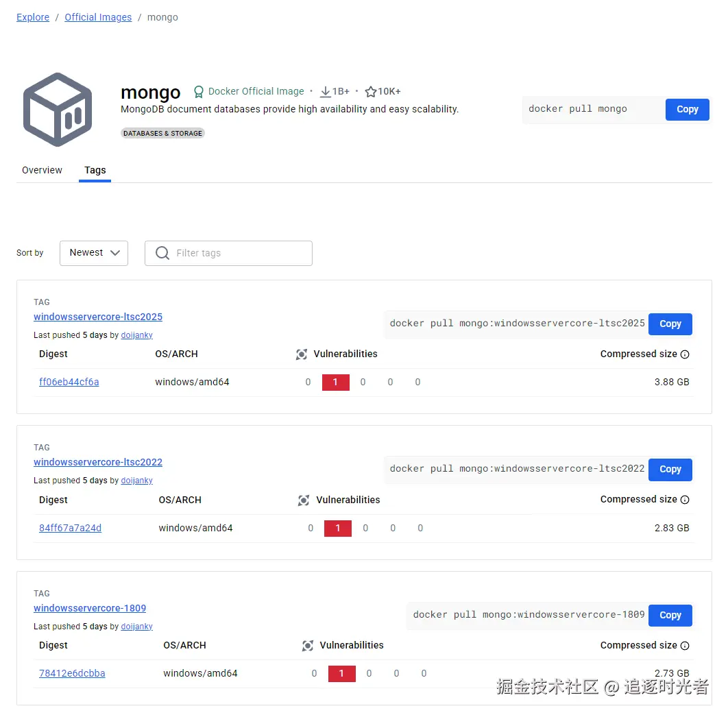Open digest 78412e6dcbba
Image resolution: width=728 pixels, height=715 pixels.
[x=72, y=673]
